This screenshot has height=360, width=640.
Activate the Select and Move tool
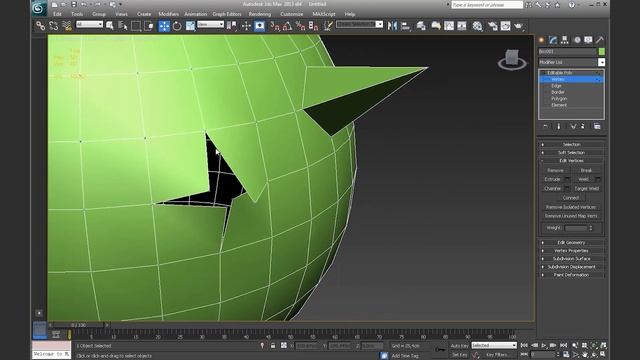(x=164, y=26)
